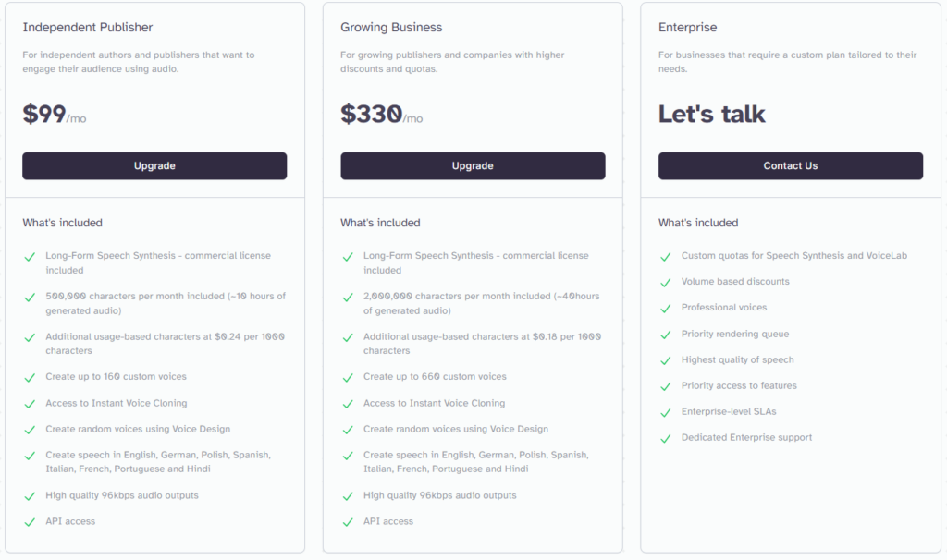Click checkmark beside Priority rendering queue
This screenshot has height=560, width=947.
[666, 335]
